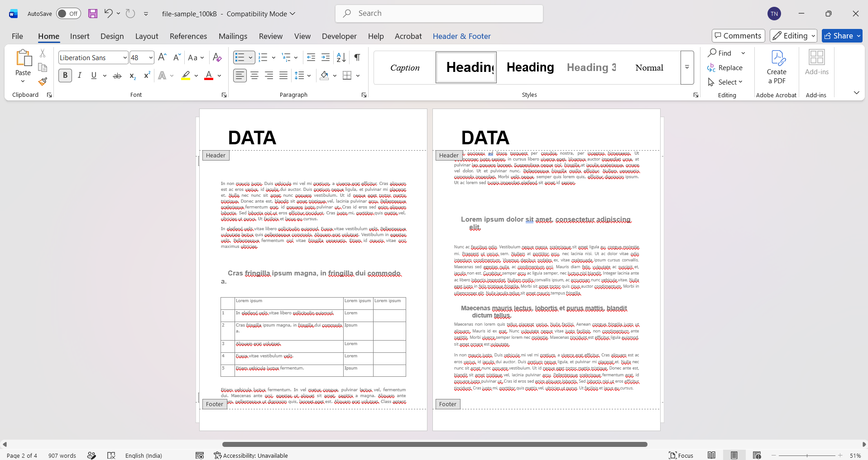Increase paragraph indent

point(326,57)
